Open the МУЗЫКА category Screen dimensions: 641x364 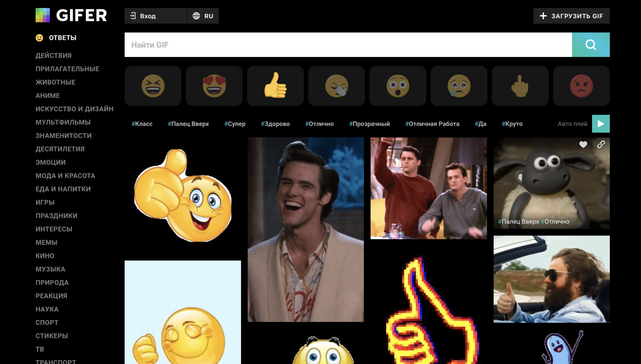coord(50,269)
